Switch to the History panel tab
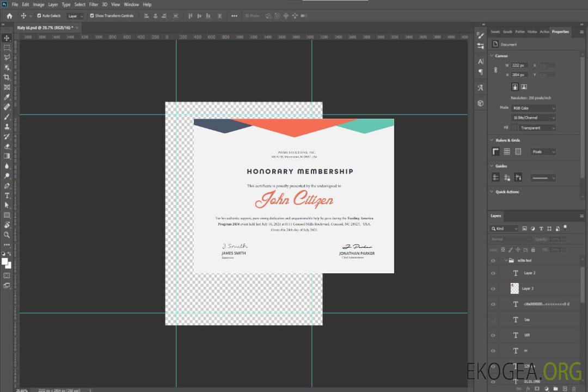This screenshot has width=588, height=392. point(532,32)
